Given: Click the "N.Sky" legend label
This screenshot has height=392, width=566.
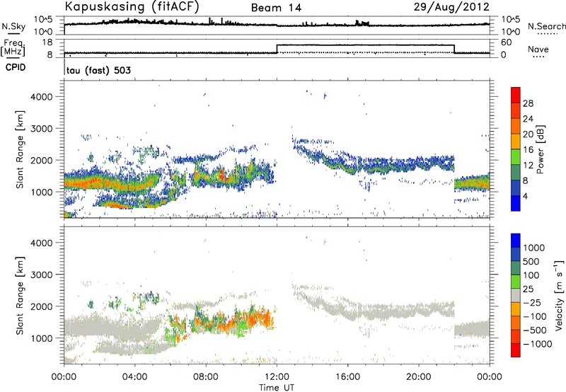Looking at the screenshot, I should click(x=13, y=26).
